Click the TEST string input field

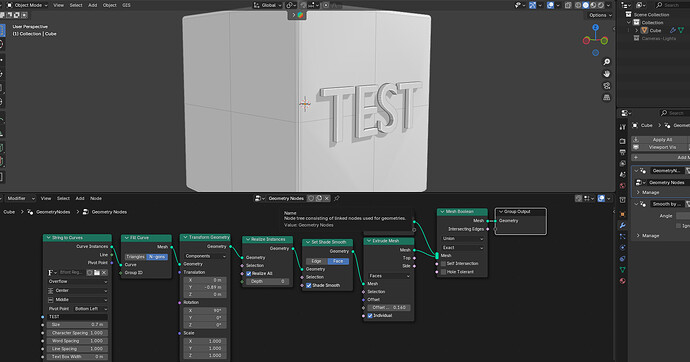tap(77, 317)
